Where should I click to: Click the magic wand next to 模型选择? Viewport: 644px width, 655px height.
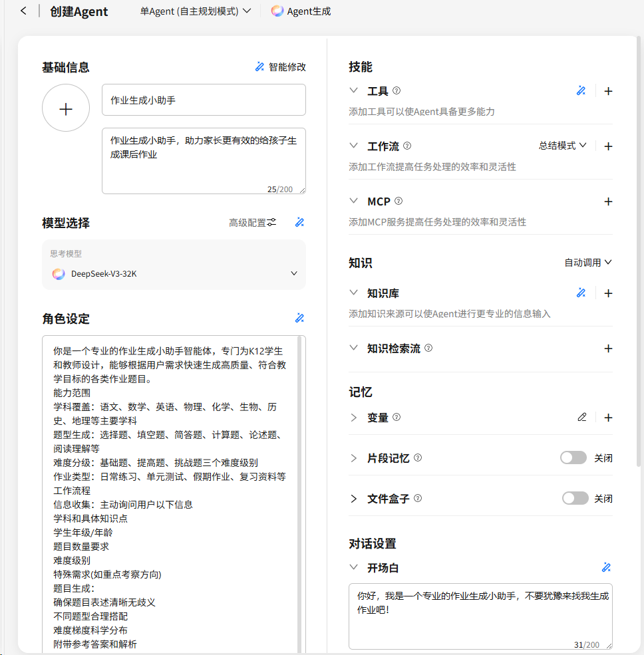pyautogui.click(x=299, y=222)
